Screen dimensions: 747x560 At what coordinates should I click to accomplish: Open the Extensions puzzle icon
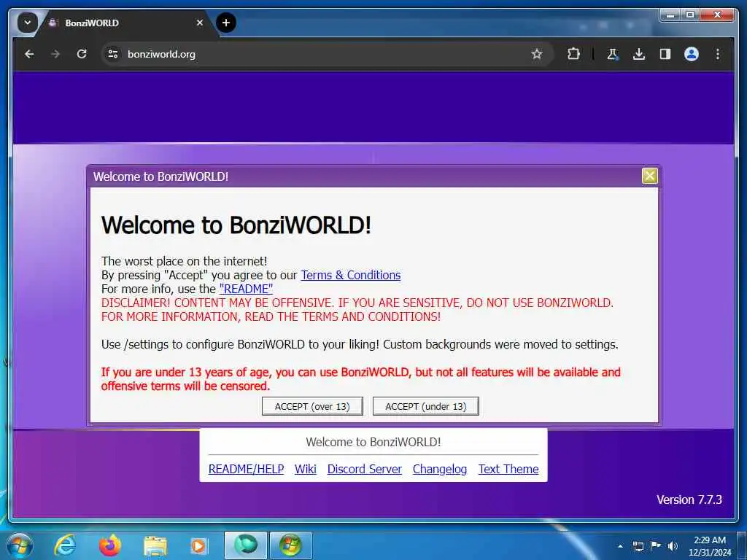coord(573,54)
